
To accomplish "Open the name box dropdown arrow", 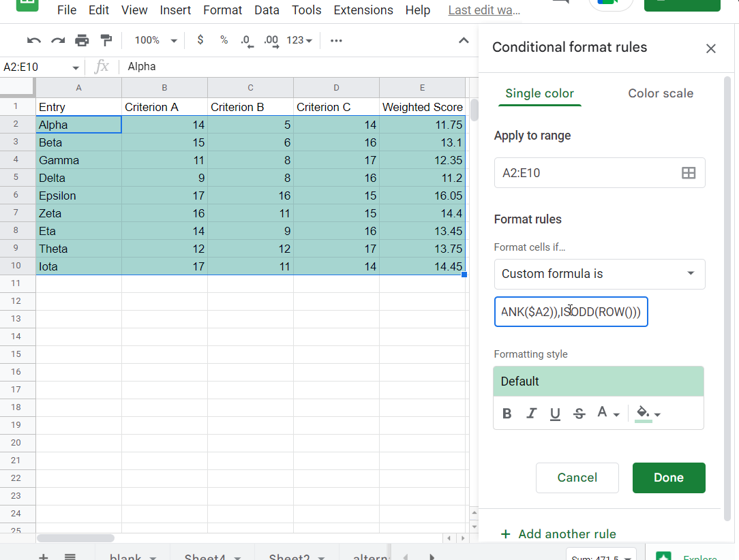I will 76,67.
